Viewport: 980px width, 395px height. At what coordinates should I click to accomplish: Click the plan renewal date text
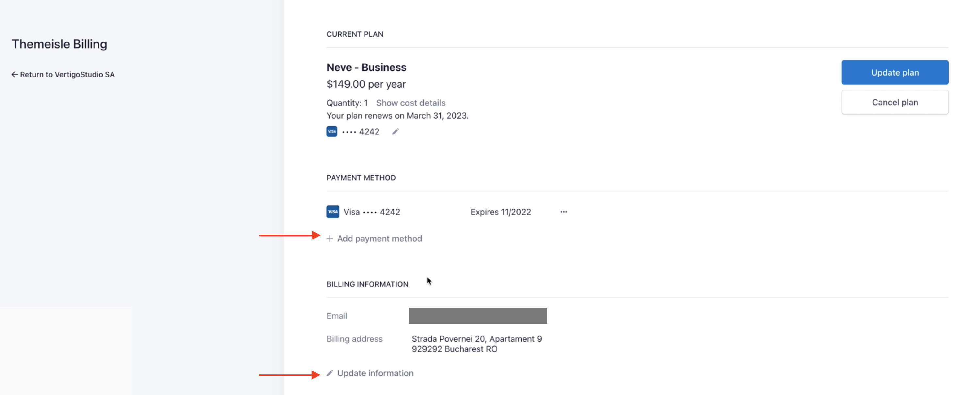click(x=397, y=116)
